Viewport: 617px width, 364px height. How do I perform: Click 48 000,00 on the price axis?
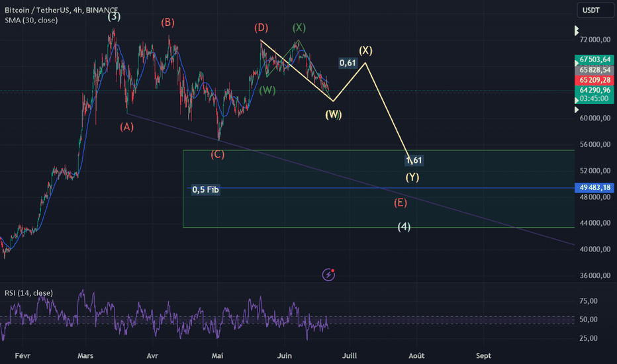[x=595, y=197]
